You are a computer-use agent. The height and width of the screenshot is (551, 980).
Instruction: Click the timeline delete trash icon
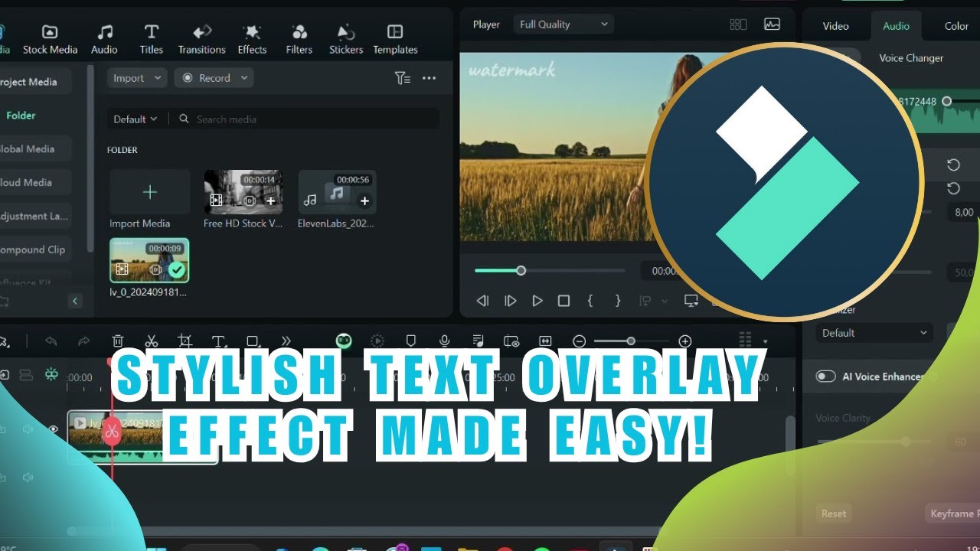(x=118, y=341)
